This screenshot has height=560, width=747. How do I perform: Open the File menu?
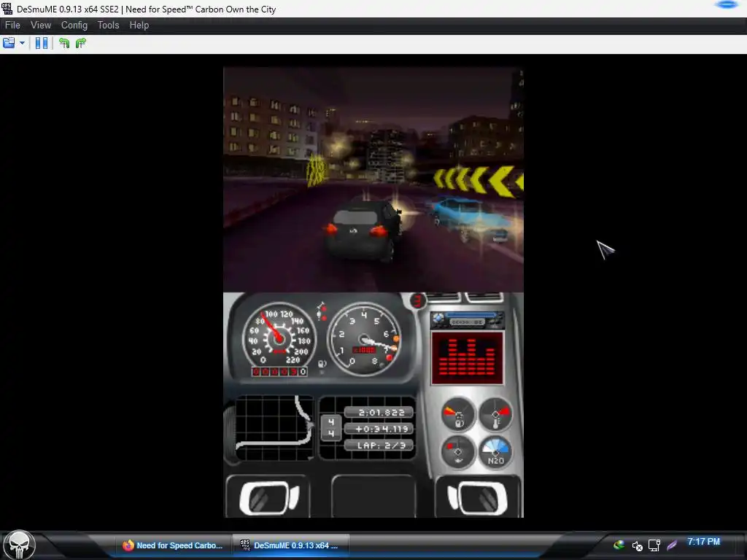click(x=12, y=26)
